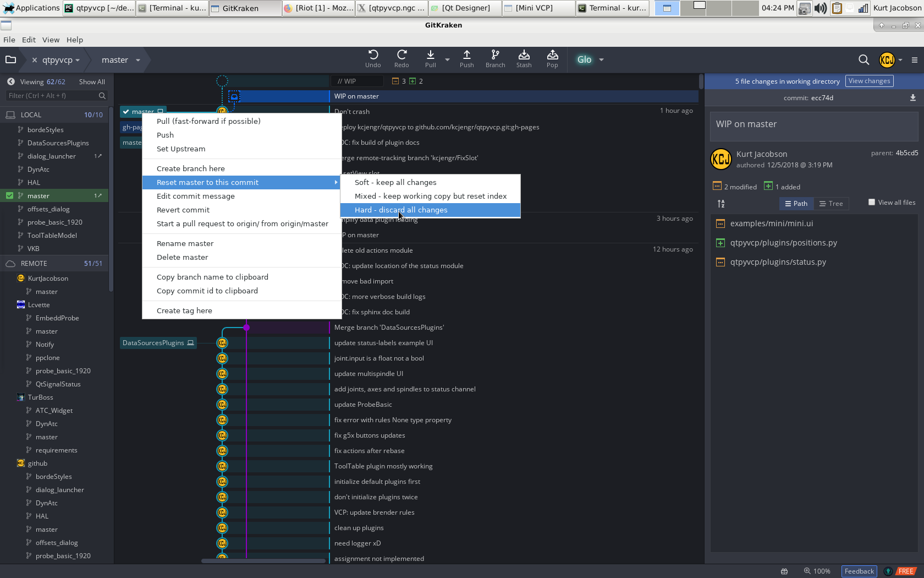Switch file list to Tree view
Viewport: 924px width, 578px height.
pos(831,204)
